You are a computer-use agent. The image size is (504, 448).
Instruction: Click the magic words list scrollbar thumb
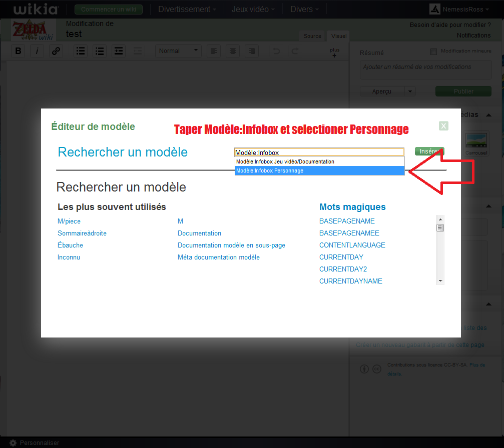click(x=440, y=228)
